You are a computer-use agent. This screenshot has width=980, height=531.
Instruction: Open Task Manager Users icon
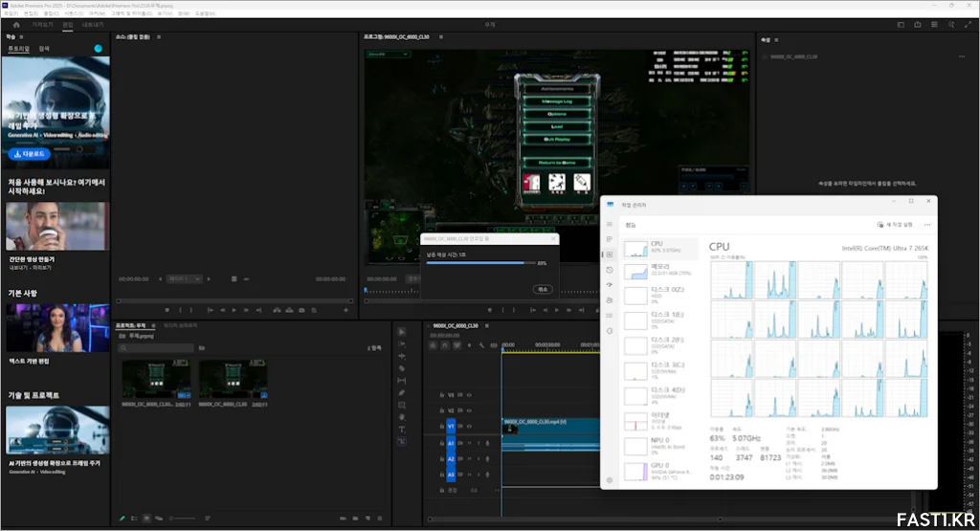[x=610, y=300]
